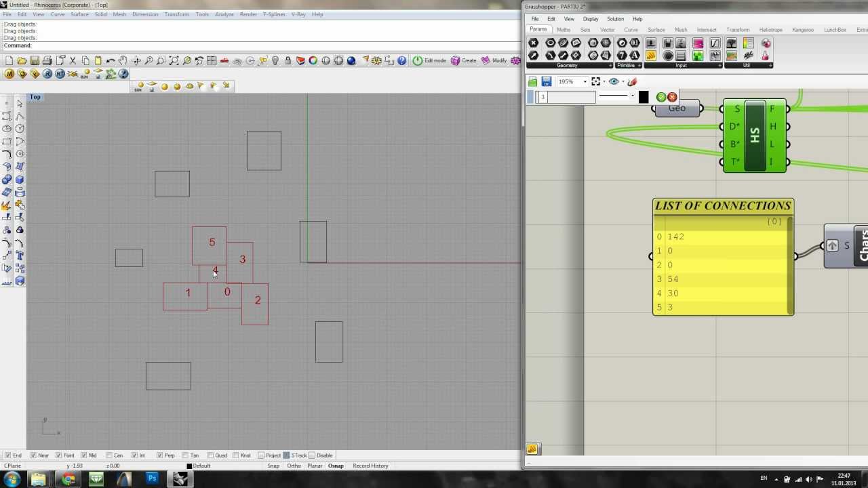Enable the Cen osnap checkbox
868x488 pixels.
coord(110,455)
